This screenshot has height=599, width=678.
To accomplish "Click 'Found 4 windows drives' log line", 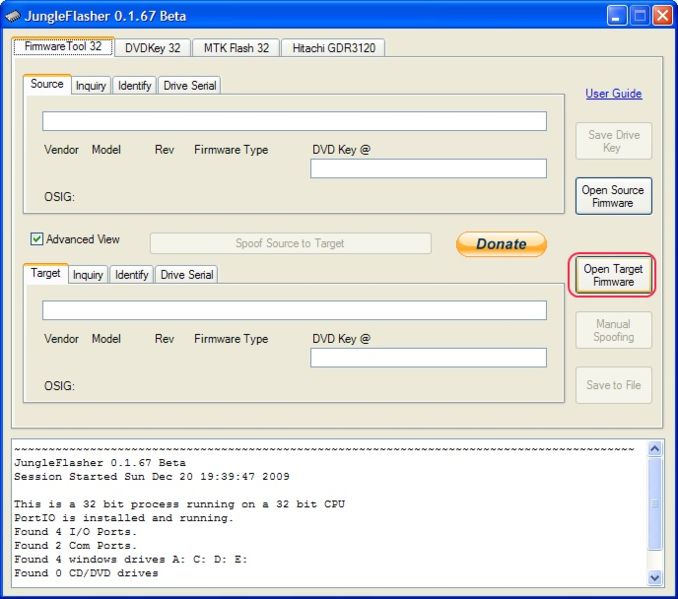I will point(131,559).
